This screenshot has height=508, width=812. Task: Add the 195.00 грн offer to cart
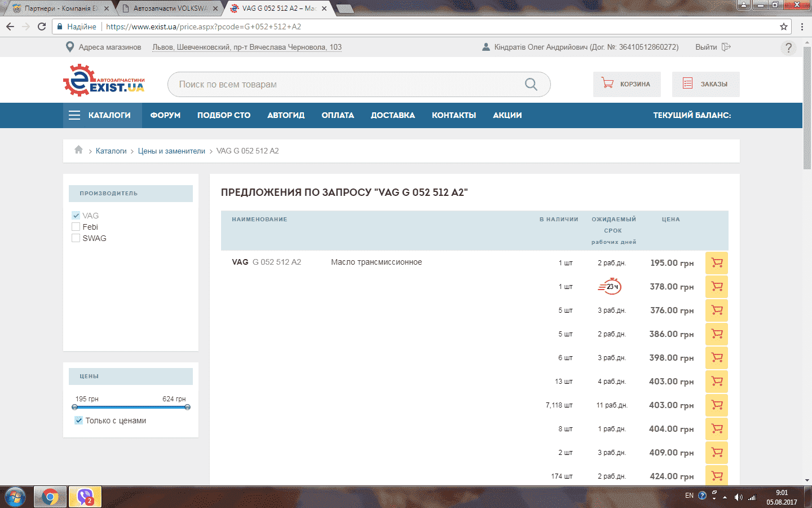(x=717, y=263)
